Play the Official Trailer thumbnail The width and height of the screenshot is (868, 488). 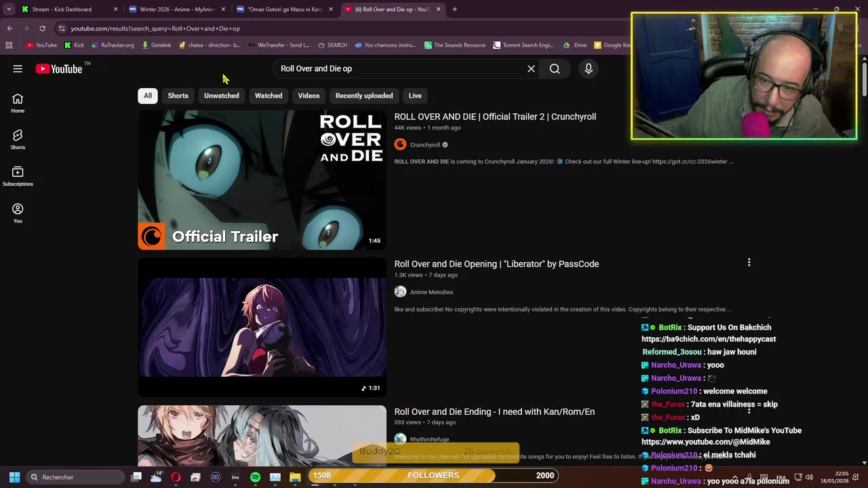262,180
